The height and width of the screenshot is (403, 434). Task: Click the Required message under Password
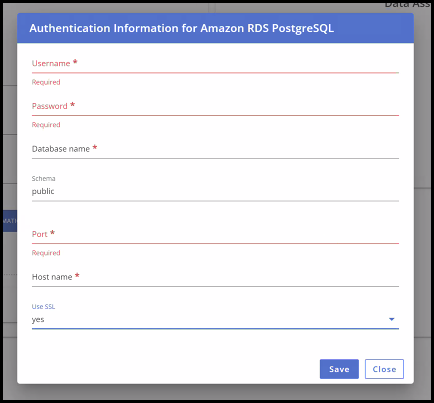[x=46, y=125]
